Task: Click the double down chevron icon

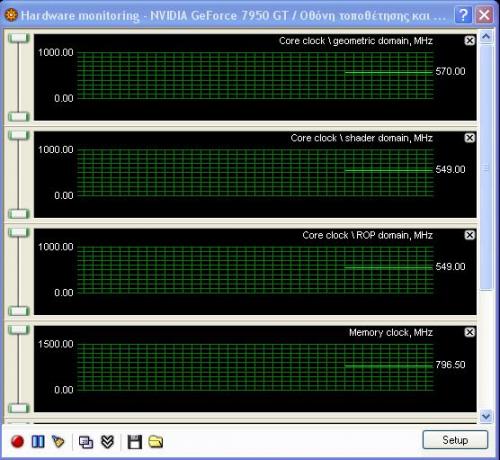Action: (x=107, y=442)
